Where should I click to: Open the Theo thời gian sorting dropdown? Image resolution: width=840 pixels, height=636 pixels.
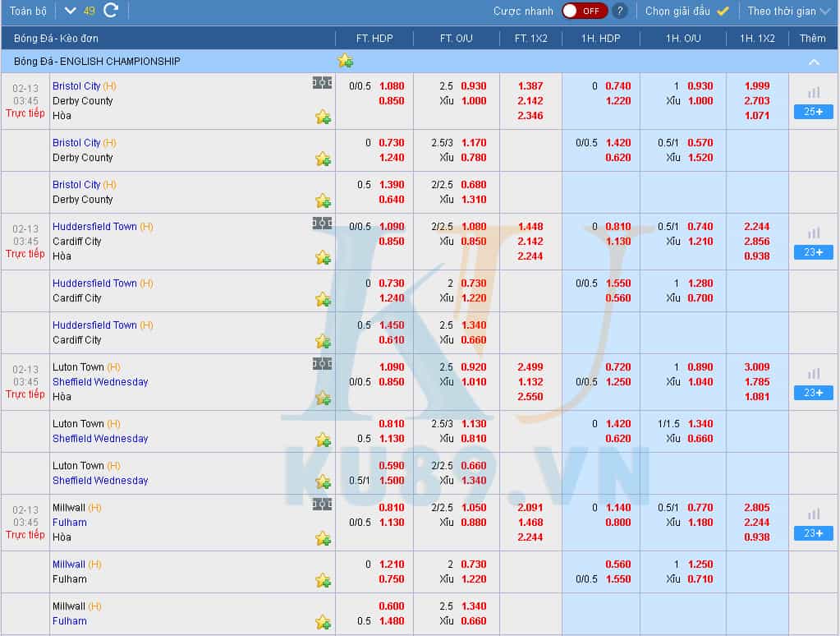point(788,11)
